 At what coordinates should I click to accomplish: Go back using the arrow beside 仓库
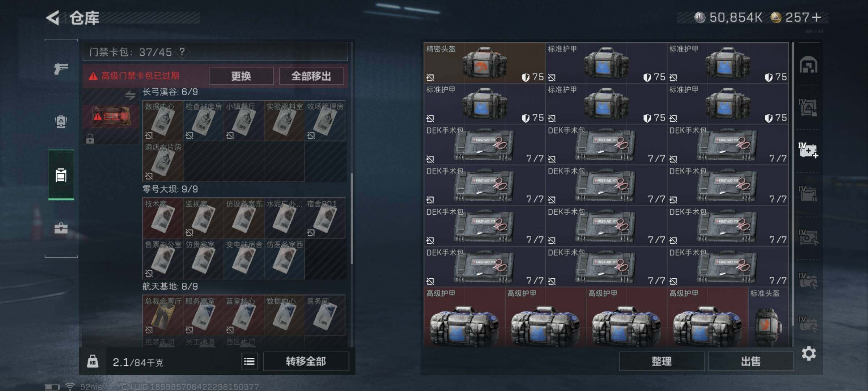[53, 18]
